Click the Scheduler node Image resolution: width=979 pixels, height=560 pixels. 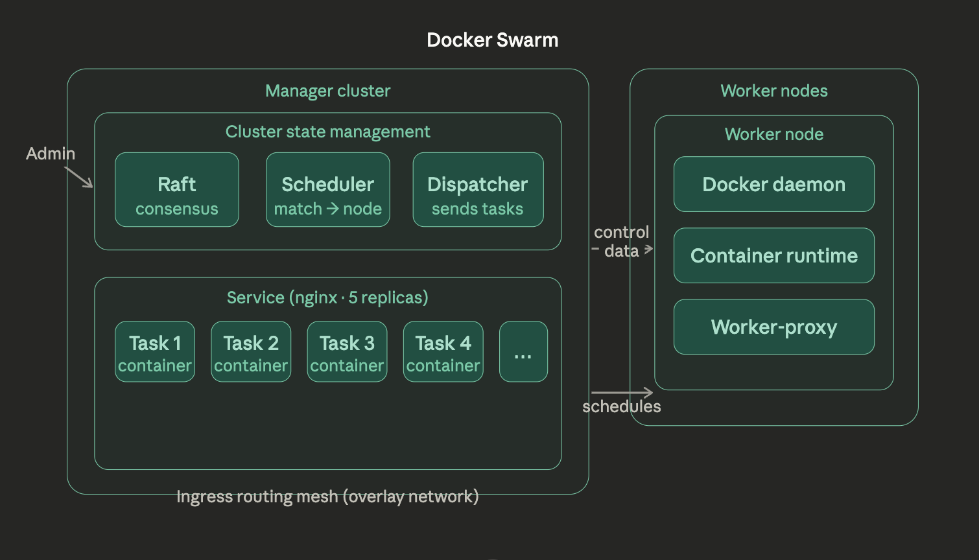(x=327, y=190)
